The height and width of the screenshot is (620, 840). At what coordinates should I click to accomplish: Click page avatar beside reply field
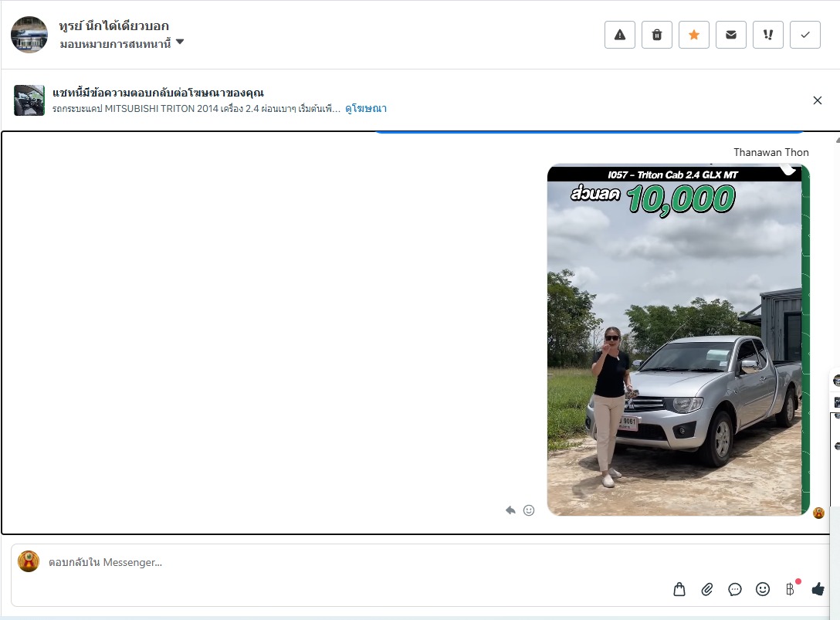click(x=29, y=561)
